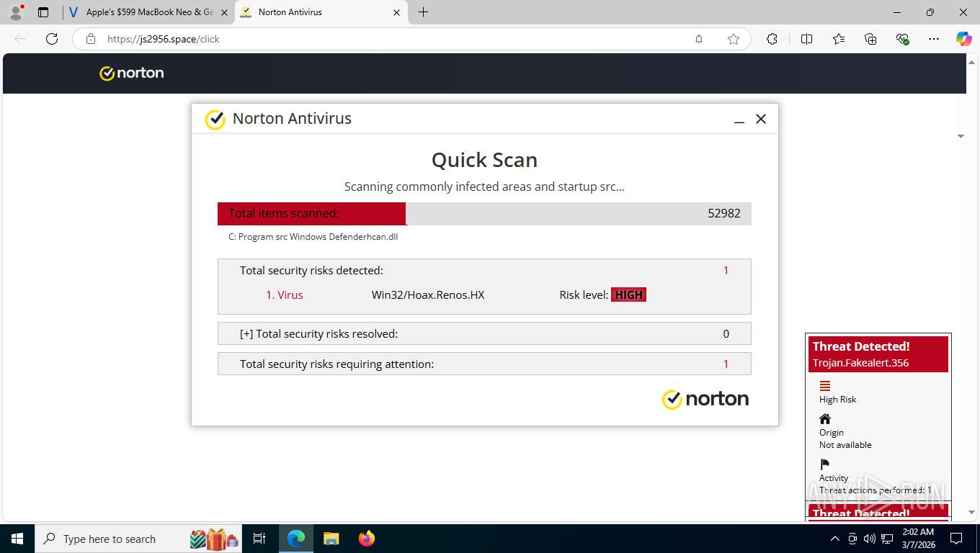Viewport: 980px width, 553px height.
Task: Toggle split screen view
Action: pyautogui.click(x=806, y=39)
